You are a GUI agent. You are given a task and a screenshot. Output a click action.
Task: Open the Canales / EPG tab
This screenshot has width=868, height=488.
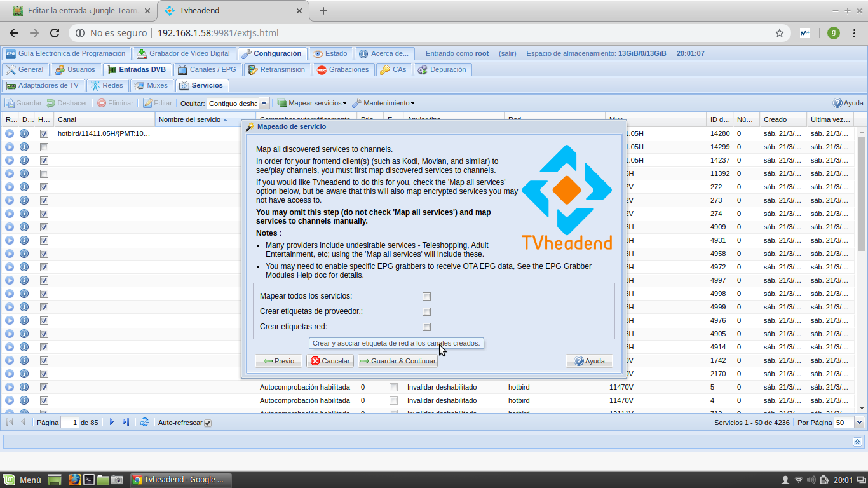207,69
